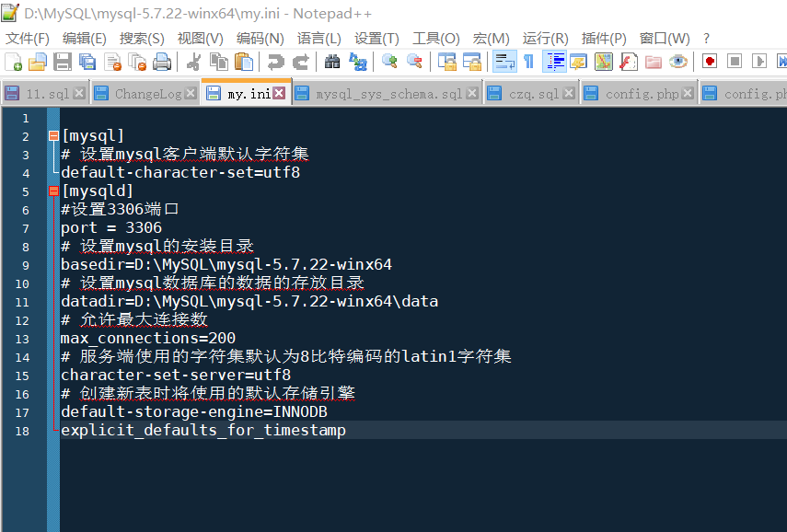This screenshot has width=787, height=532.
Task: Open the 设置(T) menu
Action: click(x=376, y=38)
